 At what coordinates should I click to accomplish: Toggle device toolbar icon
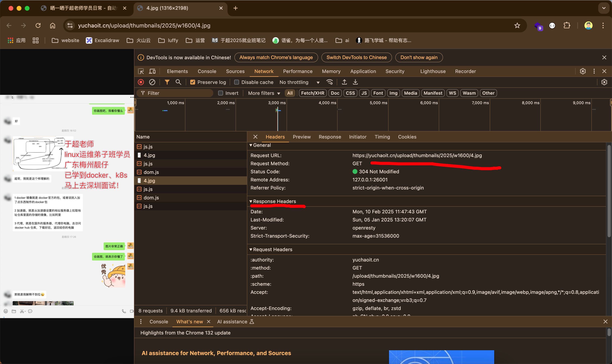point(152,71)
